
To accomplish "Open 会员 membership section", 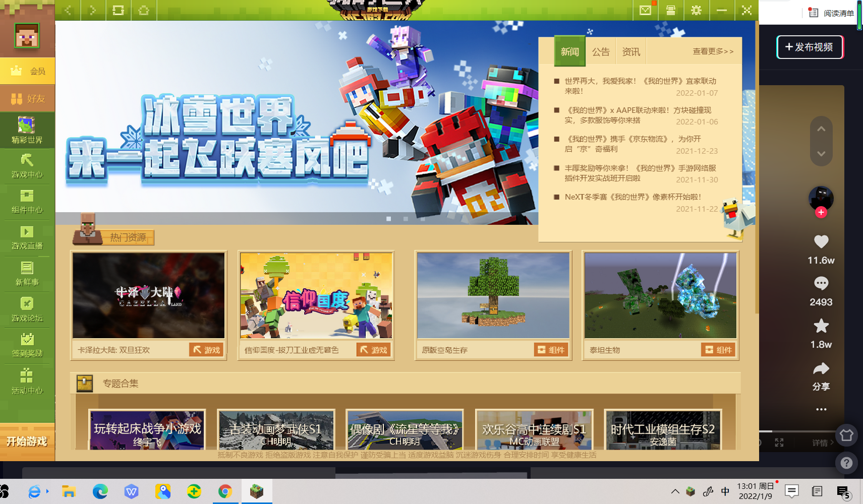I will tap(27, 71).
